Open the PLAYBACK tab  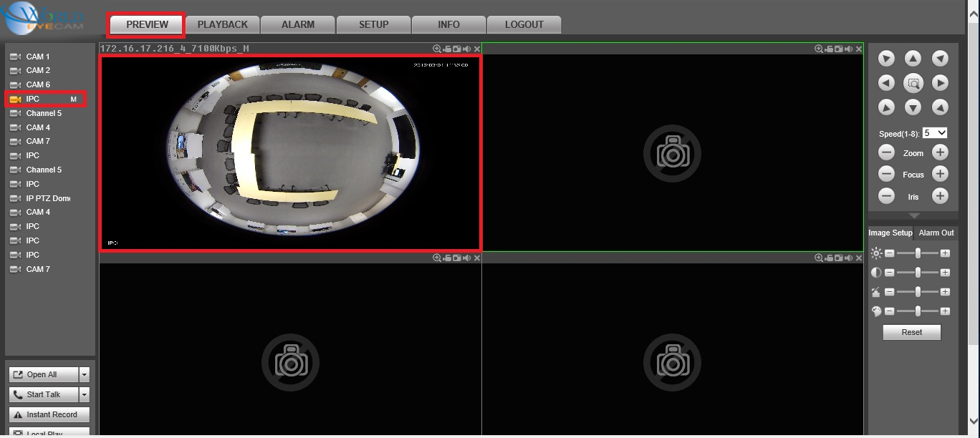(223, 24)
